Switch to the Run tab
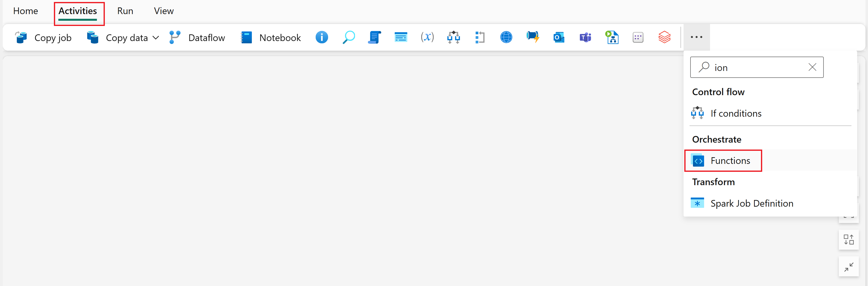 [x=125, y=11]
